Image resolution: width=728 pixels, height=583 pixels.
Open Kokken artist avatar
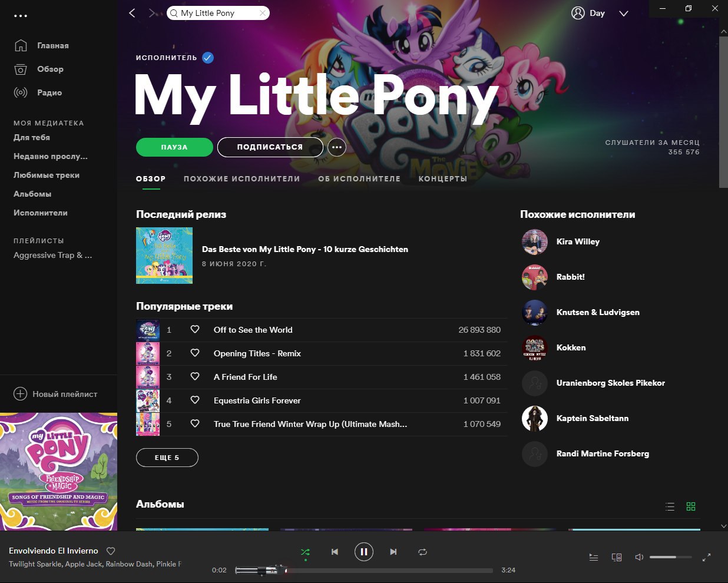click(x=535, y=348)
